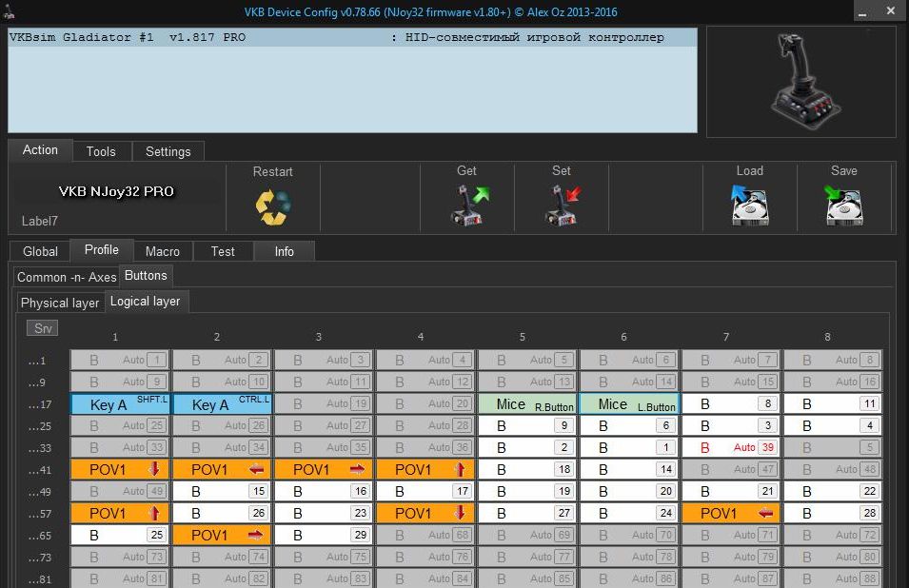Screen dimensions: 909x588
Task: Select the white B 26 button cell
Action: coord(222,513)
